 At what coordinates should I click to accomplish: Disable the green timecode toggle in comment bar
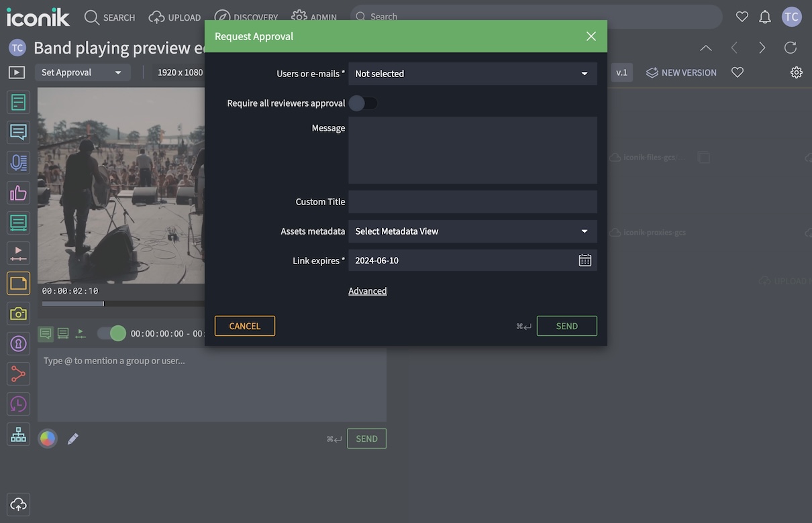111,333
